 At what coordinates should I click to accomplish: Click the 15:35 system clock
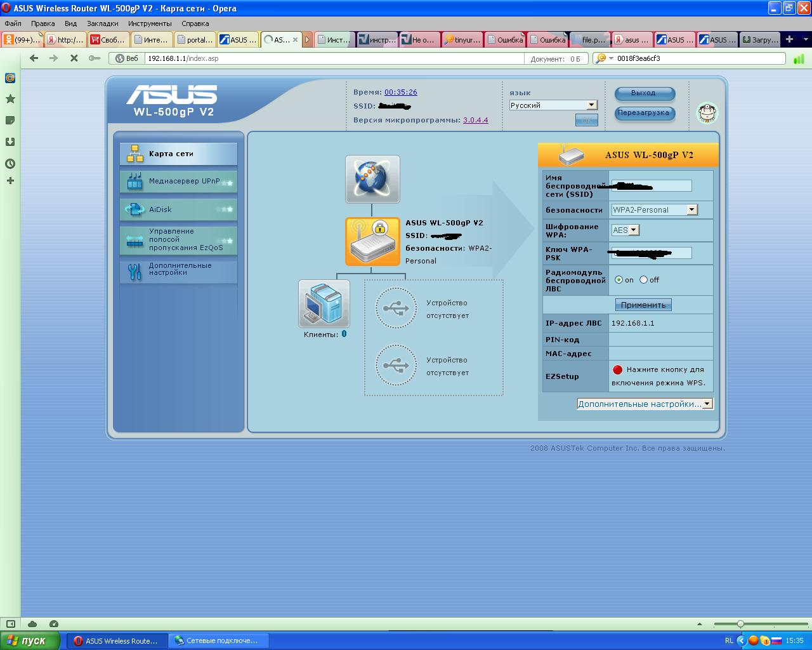[x=794, y=641]
